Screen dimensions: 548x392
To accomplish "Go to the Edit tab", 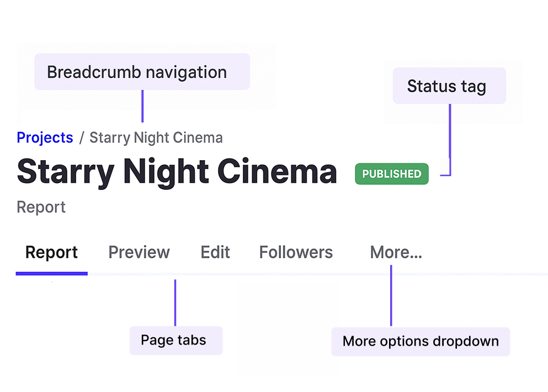I will (215, 252).
